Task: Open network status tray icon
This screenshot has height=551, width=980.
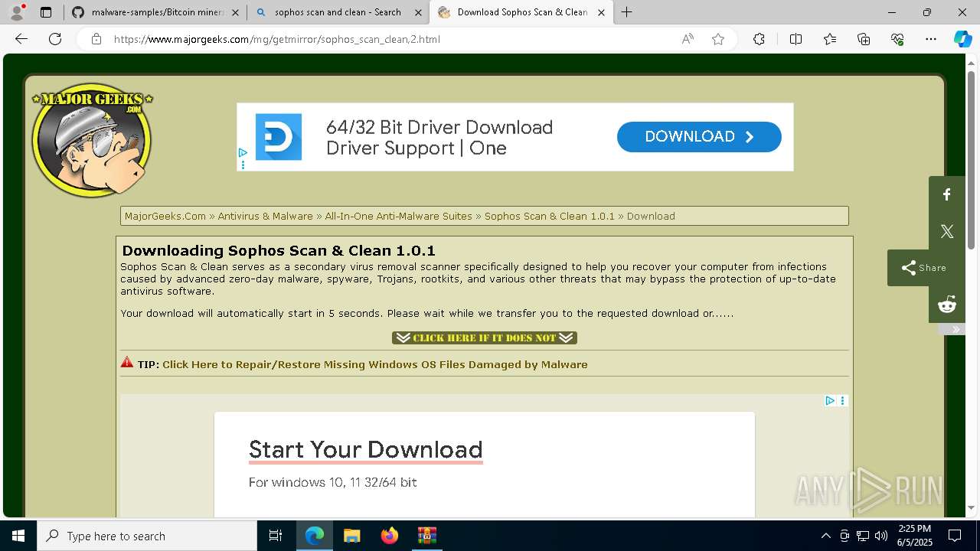Action: 863,536
